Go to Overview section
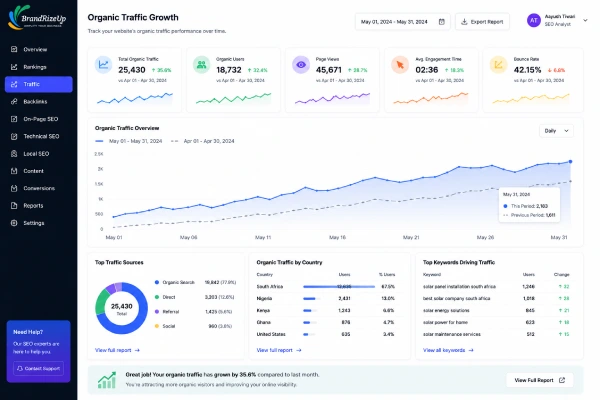The height and width of the screenshot is (400, 600). point(39,49)
